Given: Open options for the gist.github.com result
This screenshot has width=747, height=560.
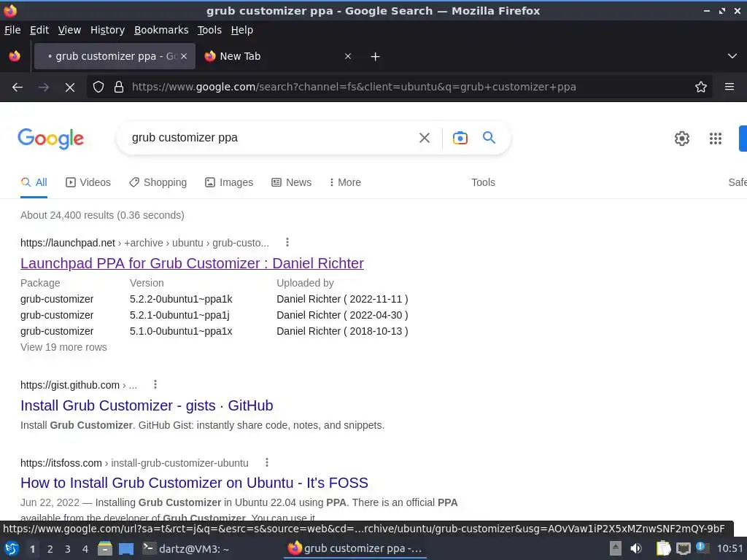Looking at the screenshot, I should pos(155,384).
